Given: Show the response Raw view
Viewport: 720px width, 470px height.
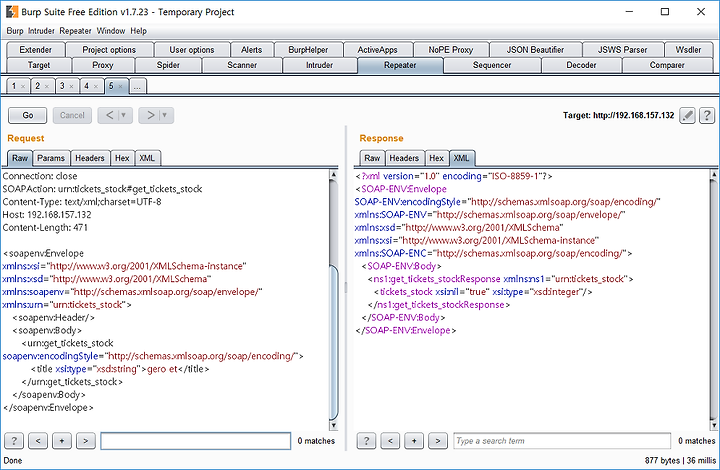Looking at the screenshot, I should pos(372,158).
